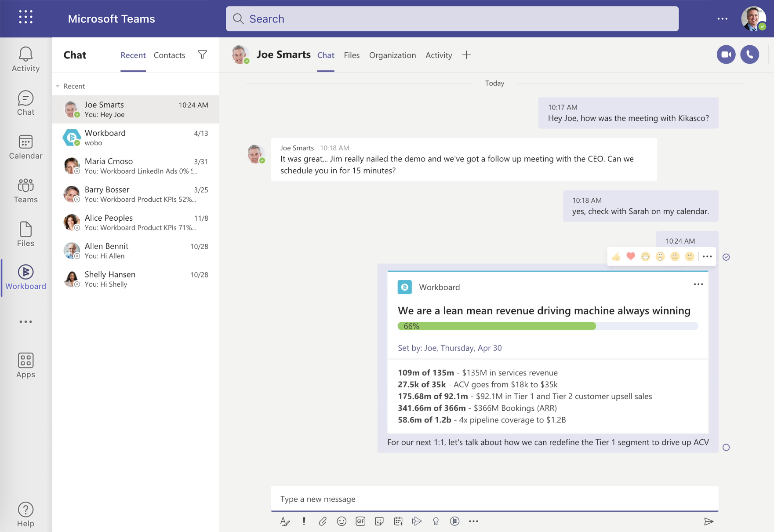Image resolution: width=774 pixels, height=532 pixels.
Task: Click the Type a new message field
Action: [494, 499]
